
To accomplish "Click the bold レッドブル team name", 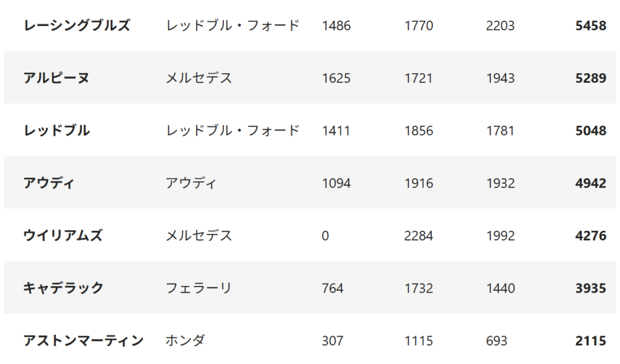I will tap(56, 131).
